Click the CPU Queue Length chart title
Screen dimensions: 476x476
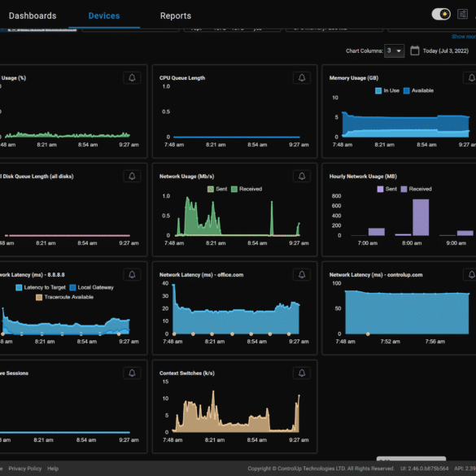tap(182, 78)
